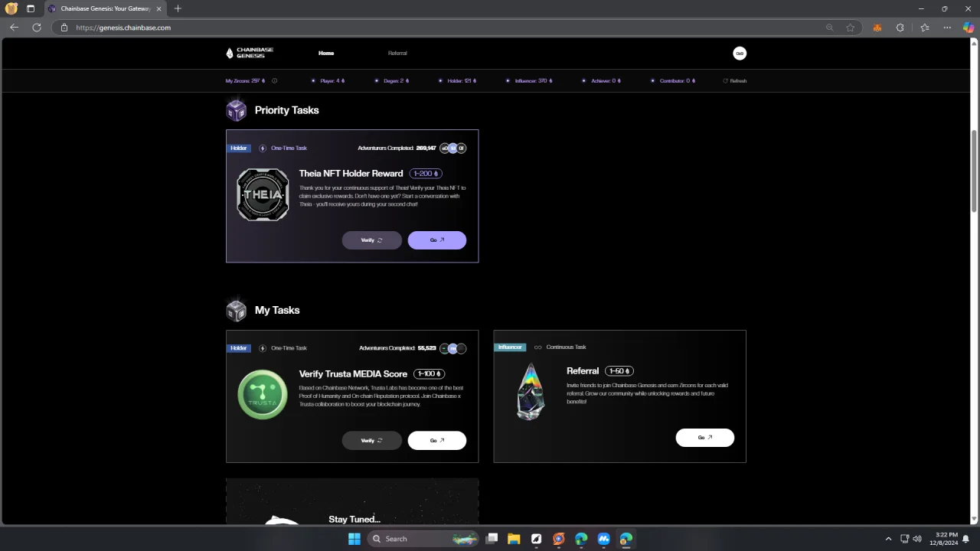The height and width of the screenshot is (551, 980).
Task: Open the wallet profile avatar
Action: point(740,53)
